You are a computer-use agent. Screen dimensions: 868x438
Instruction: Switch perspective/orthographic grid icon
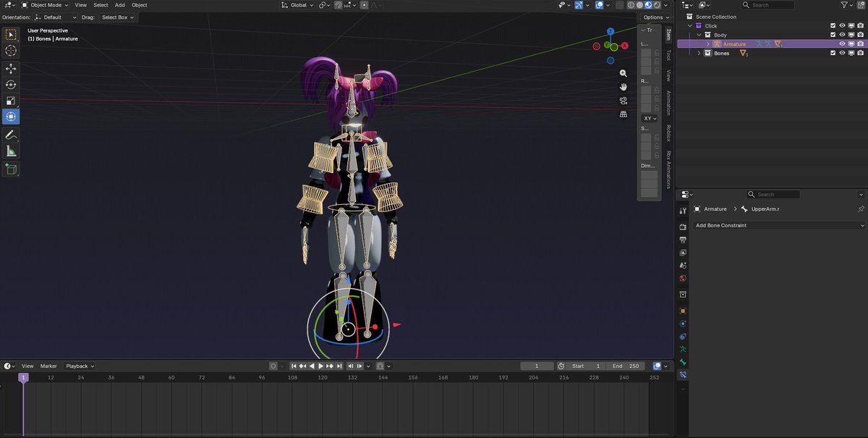pos(624,114)
